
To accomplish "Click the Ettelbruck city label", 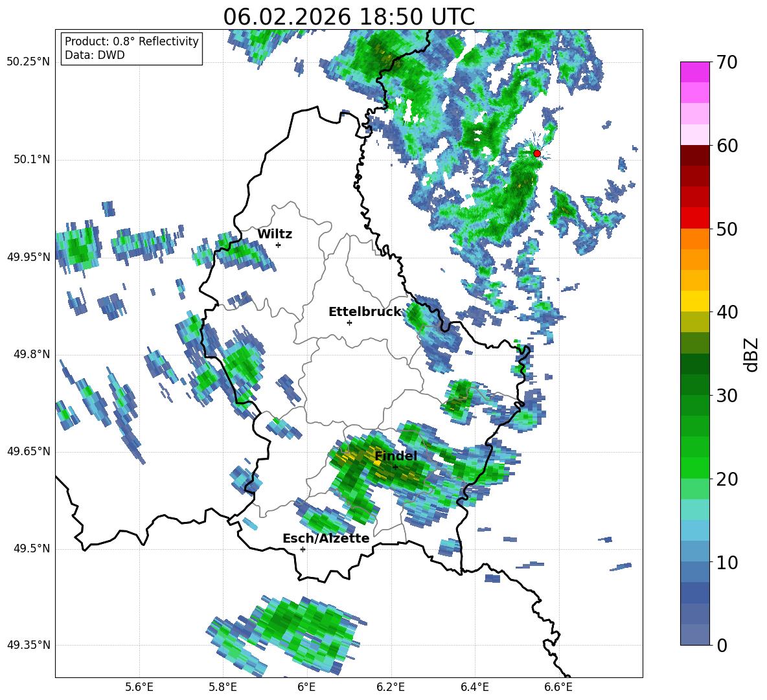I will point(365,311).
